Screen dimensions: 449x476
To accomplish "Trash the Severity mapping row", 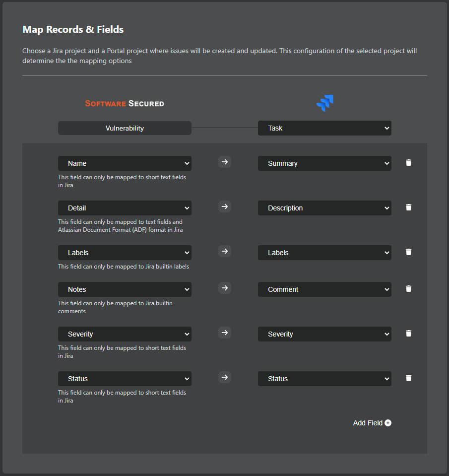I will coord(408,334).
